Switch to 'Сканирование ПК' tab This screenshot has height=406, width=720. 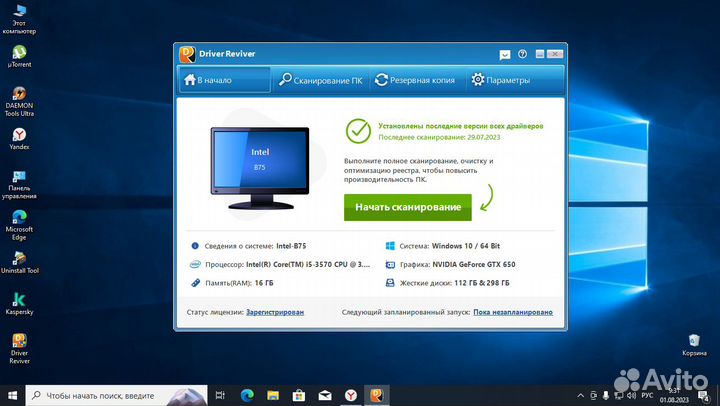[321, 80]
